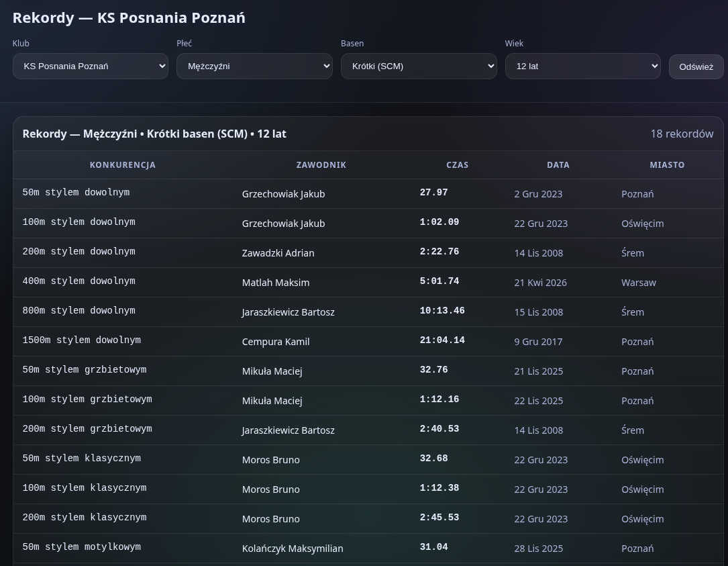728x566 pixels.
Task: Click the 18 rekordów count label
Action: point(682,134)
